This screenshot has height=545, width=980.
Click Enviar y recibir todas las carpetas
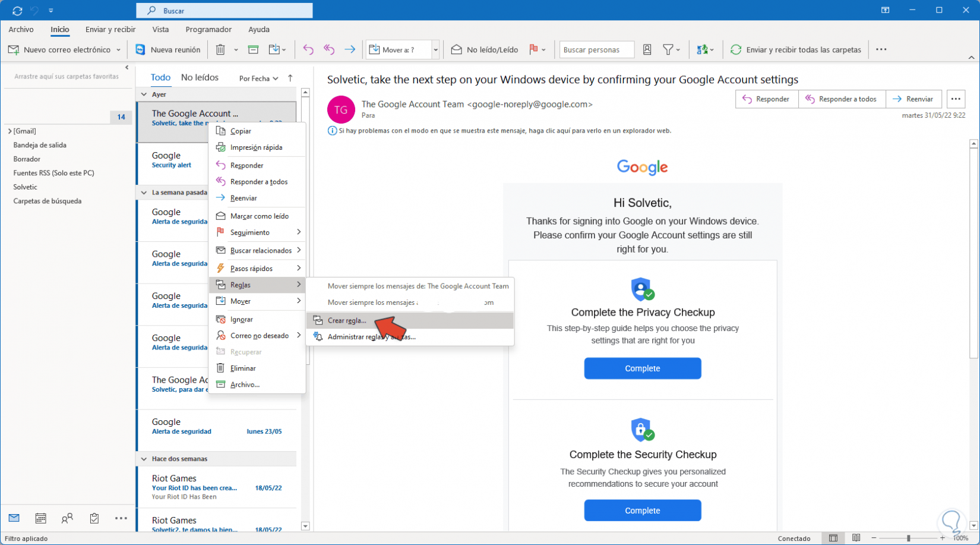click(x=796, y=49)
